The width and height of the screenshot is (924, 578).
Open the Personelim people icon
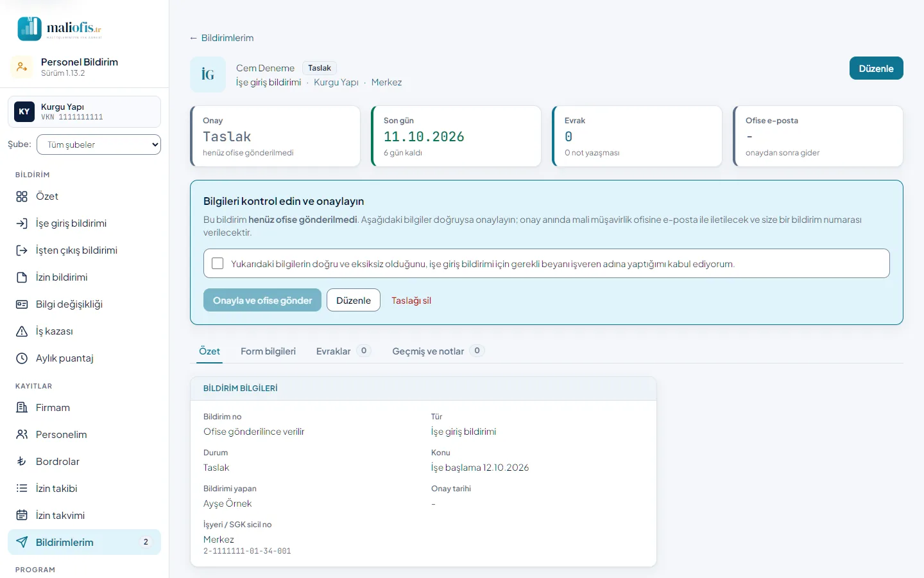click(x=22, y=435)
